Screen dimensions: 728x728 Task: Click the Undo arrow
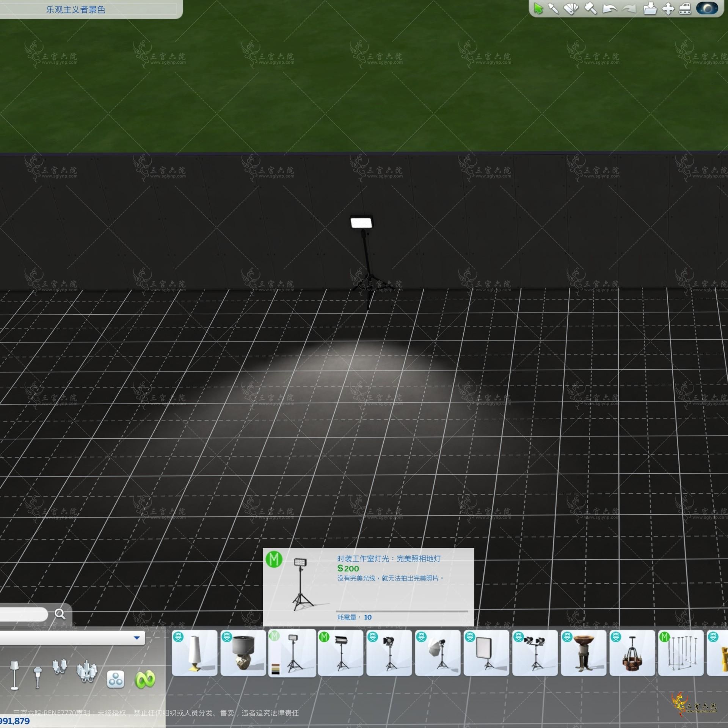pos(609,8)
